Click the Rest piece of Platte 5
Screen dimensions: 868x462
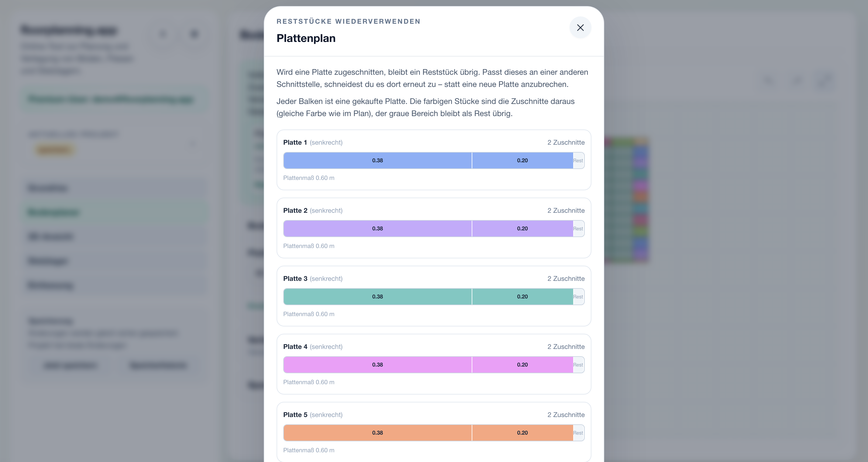point(578,433)
